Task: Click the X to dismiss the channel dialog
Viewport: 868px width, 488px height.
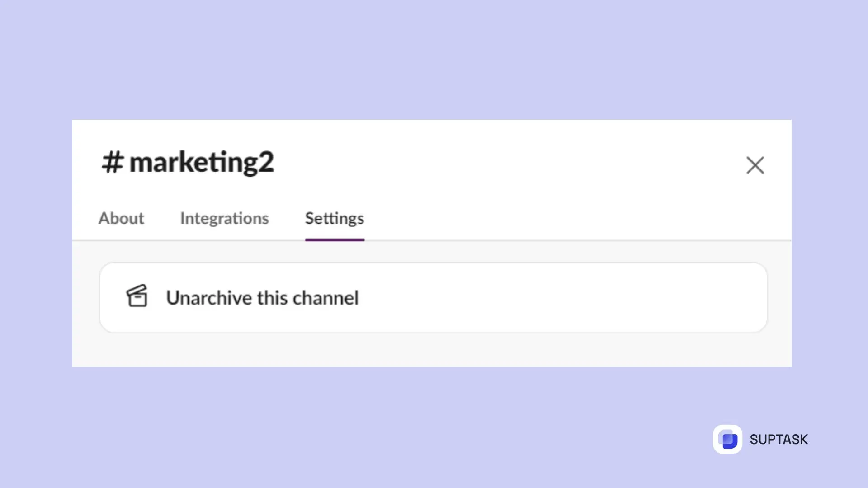Action: pos(755,165)
